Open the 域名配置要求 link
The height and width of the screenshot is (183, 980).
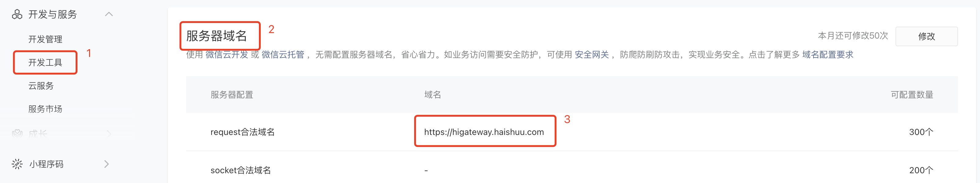click(x=828, y=55)
